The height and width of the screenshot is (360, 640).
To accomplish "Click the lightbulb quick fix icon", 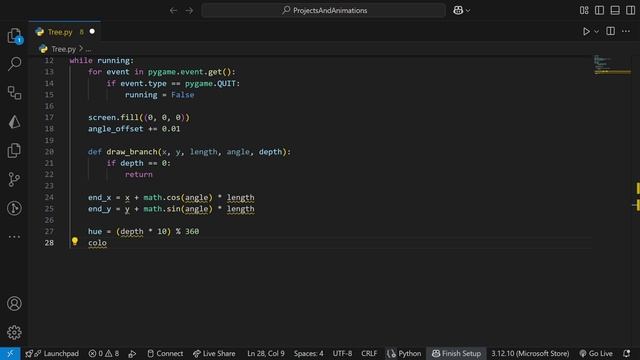I will 75,242.
